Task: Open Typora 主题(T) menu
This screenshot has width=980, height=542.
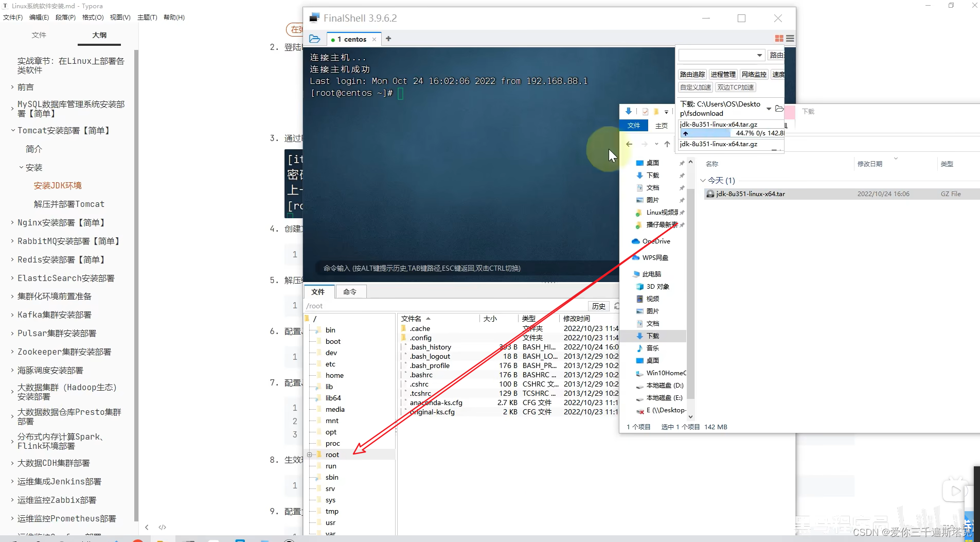Action: [x=147, y=18]
